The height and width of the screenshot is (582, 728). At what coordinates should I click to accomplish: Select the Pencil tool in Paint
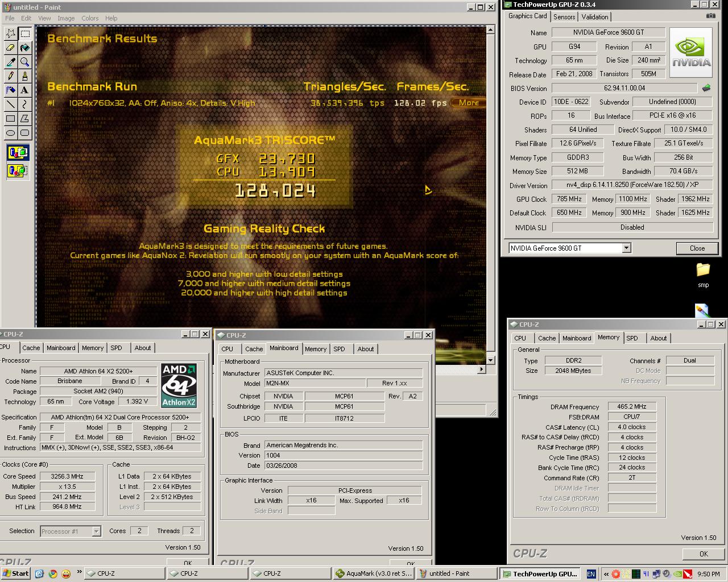pos(10,76)
